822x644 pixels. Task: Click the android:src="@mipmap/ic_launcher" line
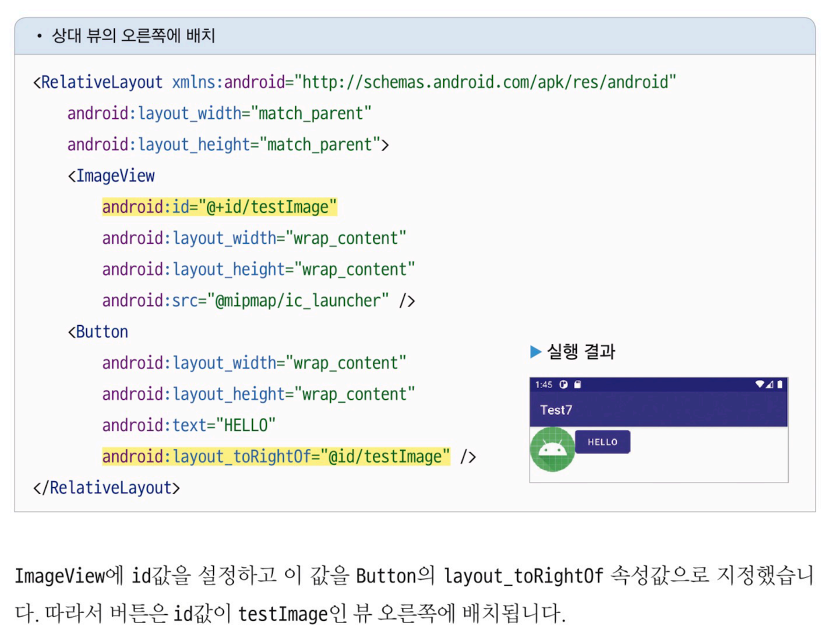[259, 301]
